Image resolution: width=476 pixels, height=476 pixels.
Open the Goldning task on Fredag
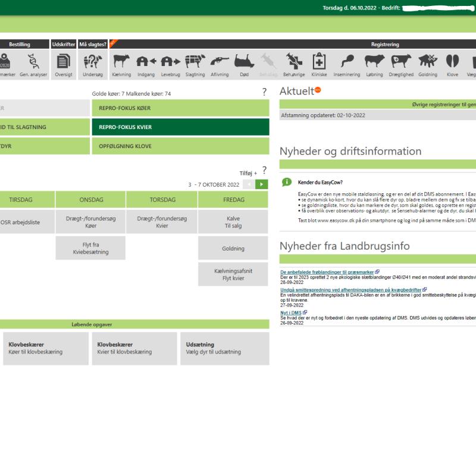point(233,248)
